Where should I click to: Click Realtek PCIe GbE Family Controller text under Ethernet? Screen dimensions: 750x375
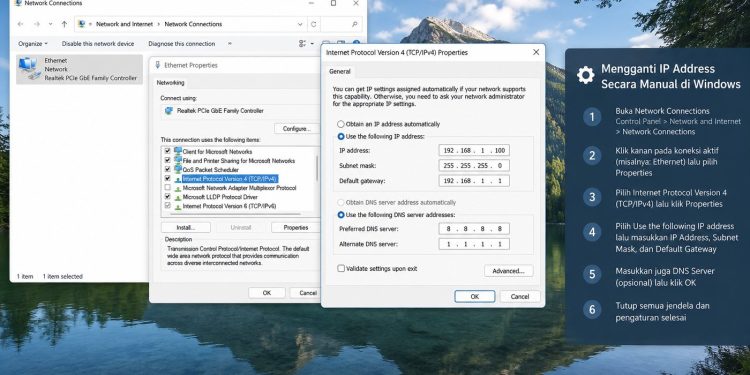click(x=90, y=78)
